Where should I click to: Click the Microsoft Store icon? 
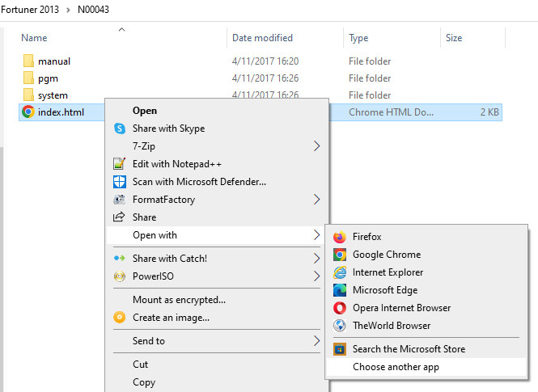340,349
